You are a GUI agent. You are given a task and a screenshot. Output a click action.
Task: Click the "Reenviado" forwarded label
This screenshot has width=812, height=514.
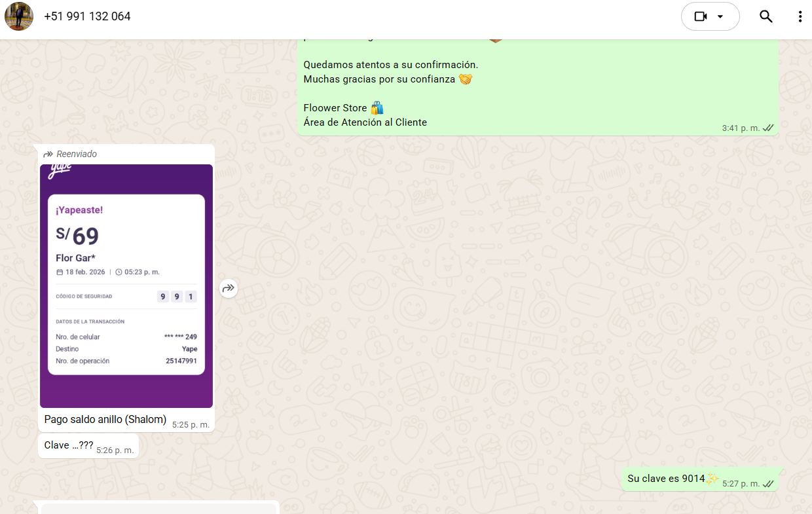pyautogui.click(x=76, y=154)
